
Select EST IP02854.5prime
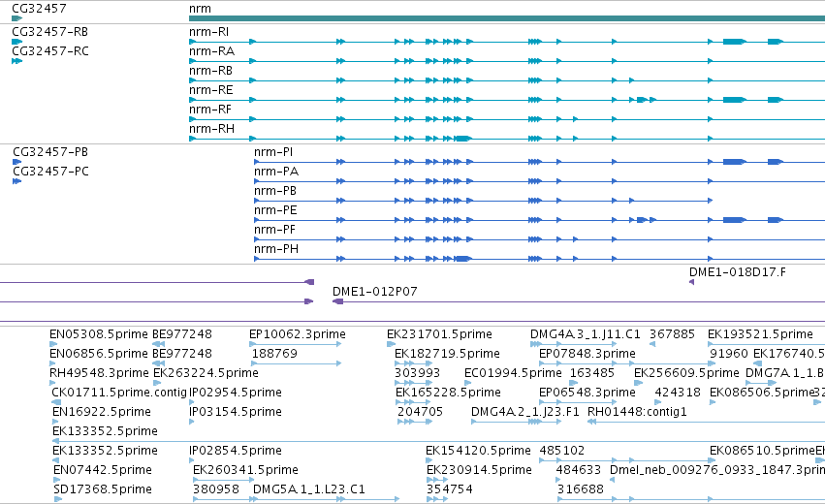point(236,452)
